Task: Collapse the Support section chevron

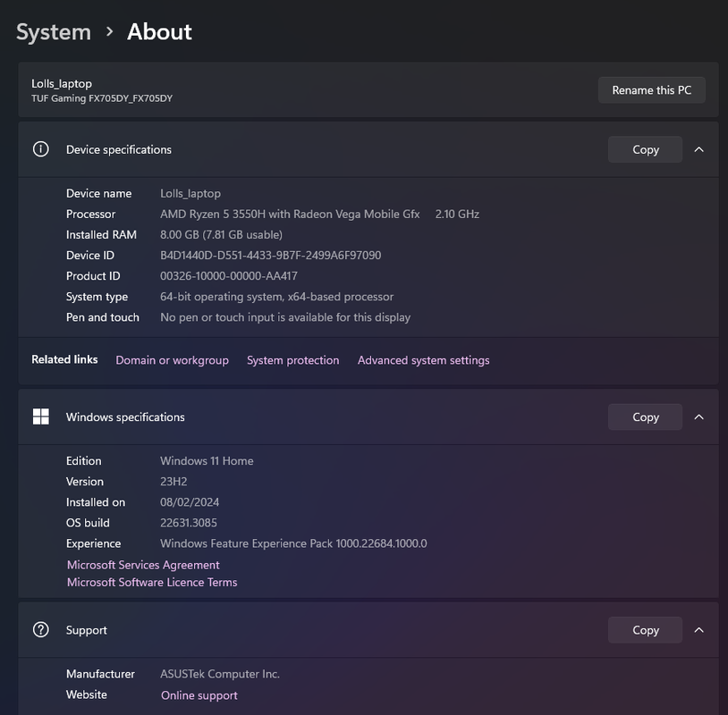Action: coord(698,629)
